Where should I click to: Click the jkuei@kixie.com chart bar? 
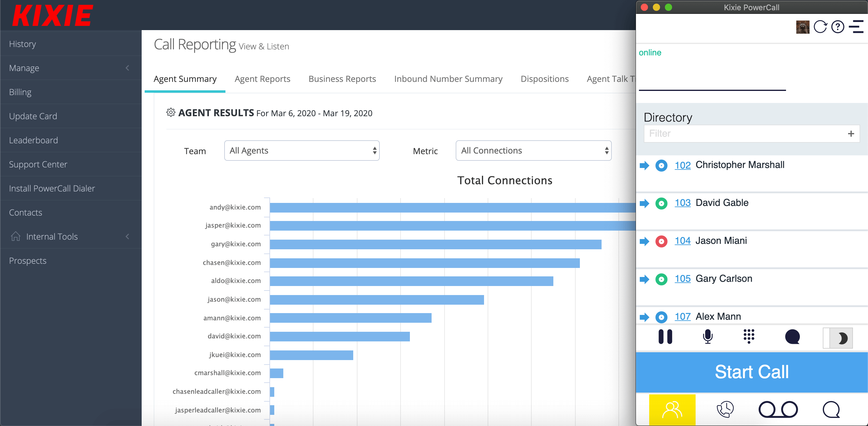(x=311, y=355)
